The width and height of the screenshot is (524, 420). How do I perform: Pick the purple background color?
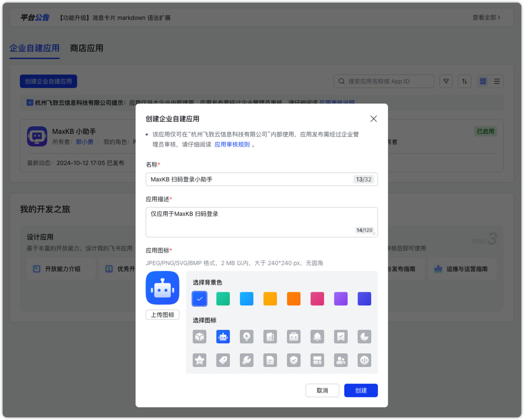tap(341, 299)
